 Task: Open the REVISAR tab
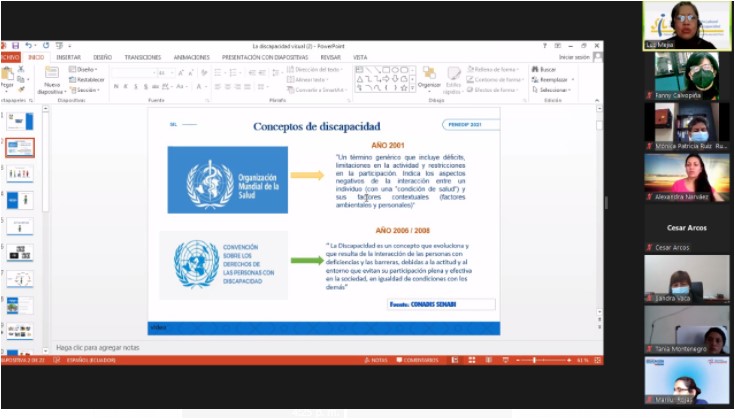click(x=330, y=57)
